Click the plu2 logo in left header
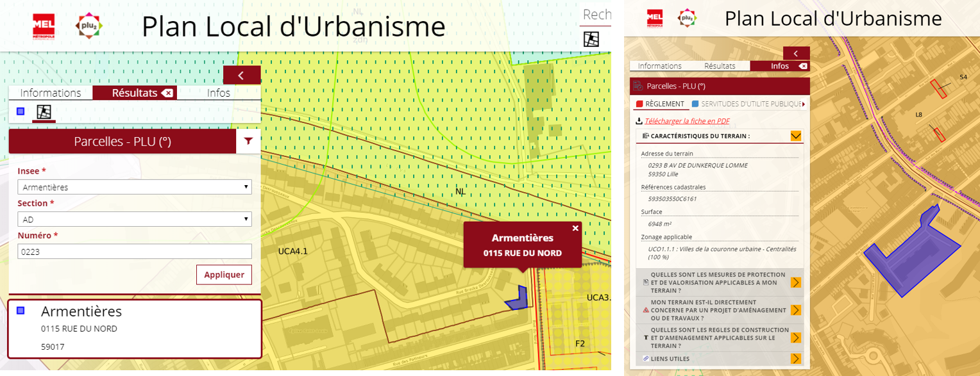 [x=89, y=26]
